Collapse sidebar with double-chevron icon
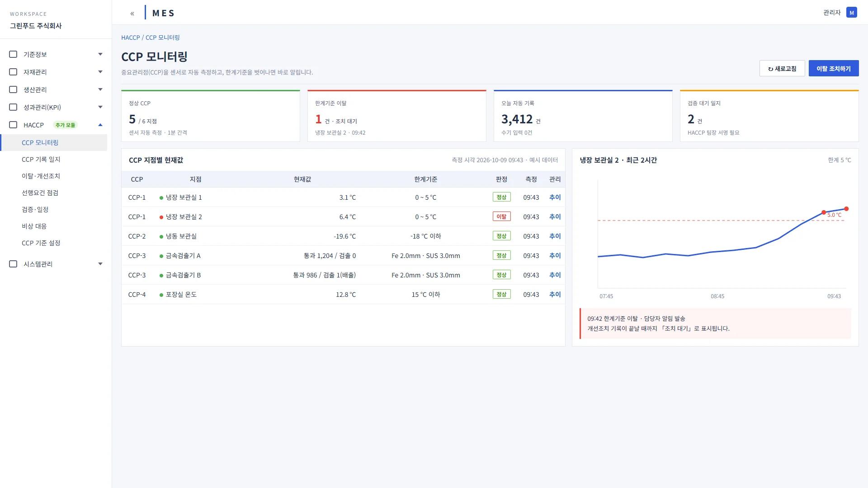 click(x=132, y=14)
